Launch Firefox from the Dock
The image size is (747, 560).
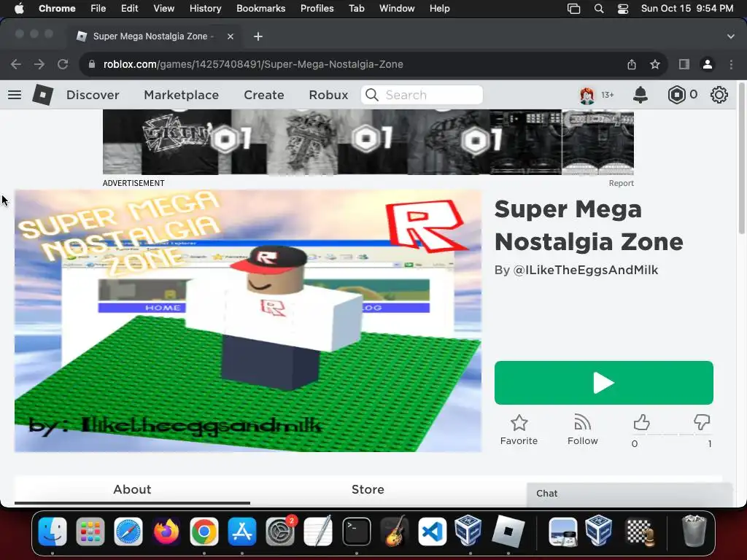[166, 532]
